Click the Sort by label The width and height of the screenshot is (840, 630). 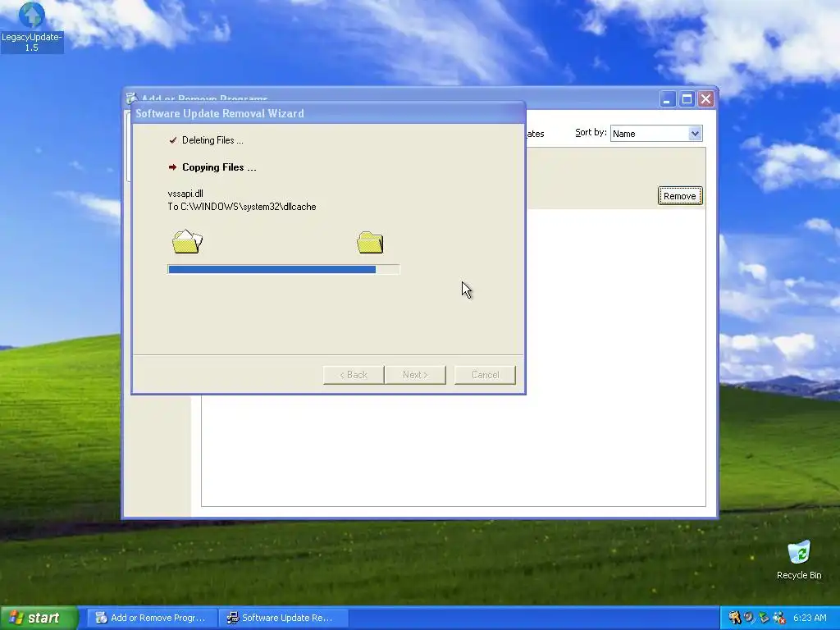point(591,132)
